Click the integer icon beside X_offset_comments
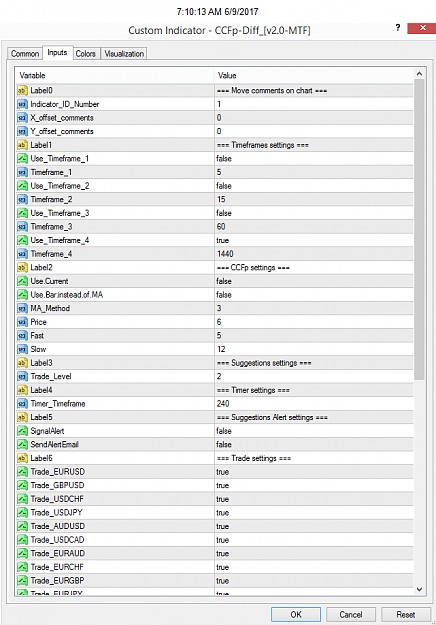This screenshot has width=436, height=625. 22,118
